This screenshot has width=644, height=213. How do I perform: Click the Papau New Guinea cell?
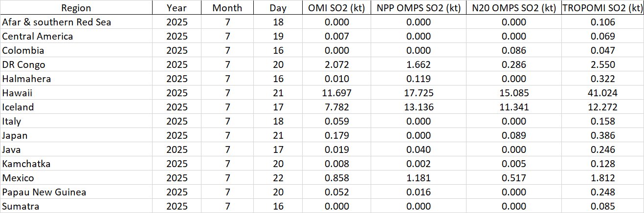tap(44, 192)
